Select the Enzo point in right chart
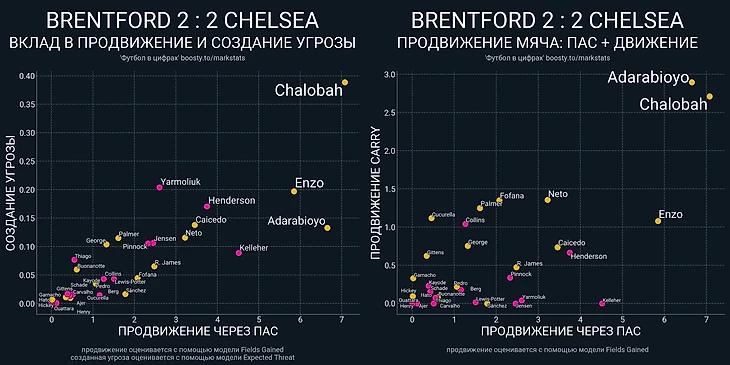730x365 pixels. (658, 221)
